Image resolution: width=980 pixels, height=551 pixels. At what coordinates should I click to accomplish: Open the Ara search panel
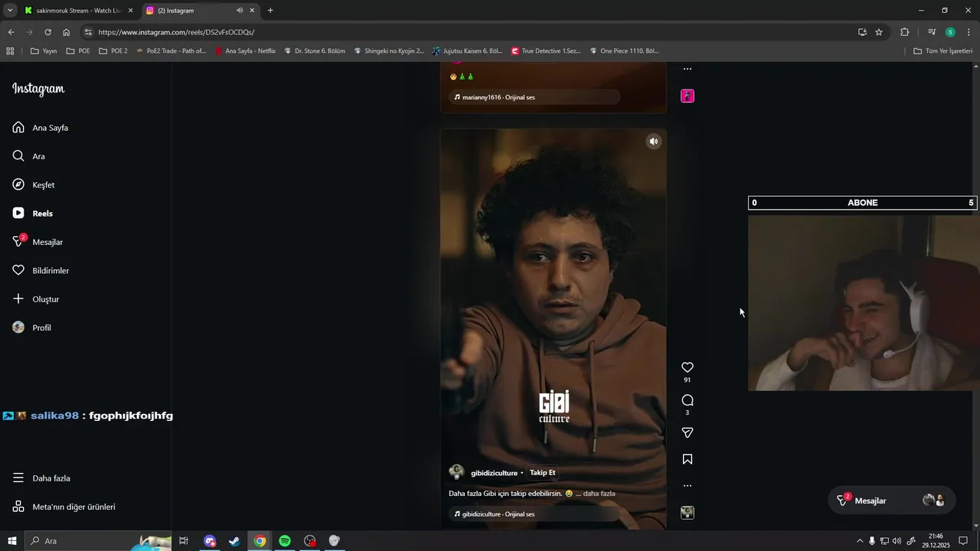(x=29, y=156)
